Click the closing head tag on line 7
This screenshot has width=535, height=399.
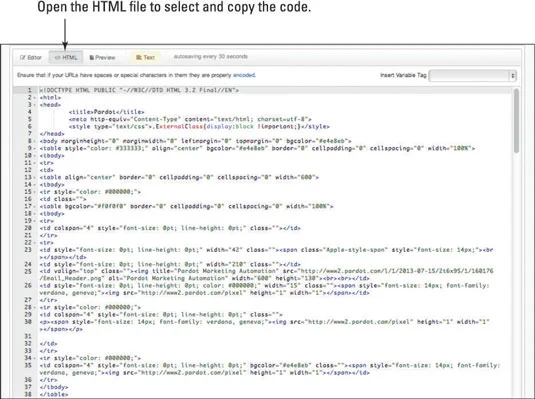tap(52, 134)
